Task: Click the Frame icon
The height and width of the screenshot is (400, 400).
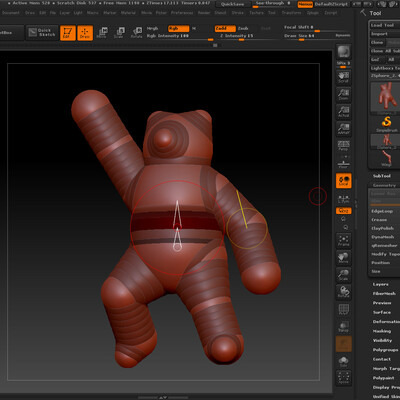Action: (343, 240)
